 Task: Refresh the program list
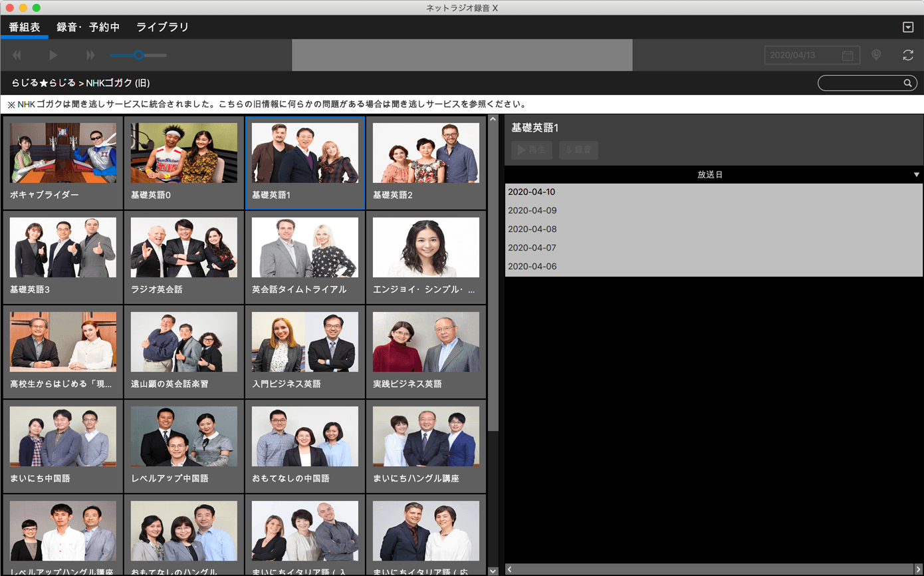pos(908,55)
